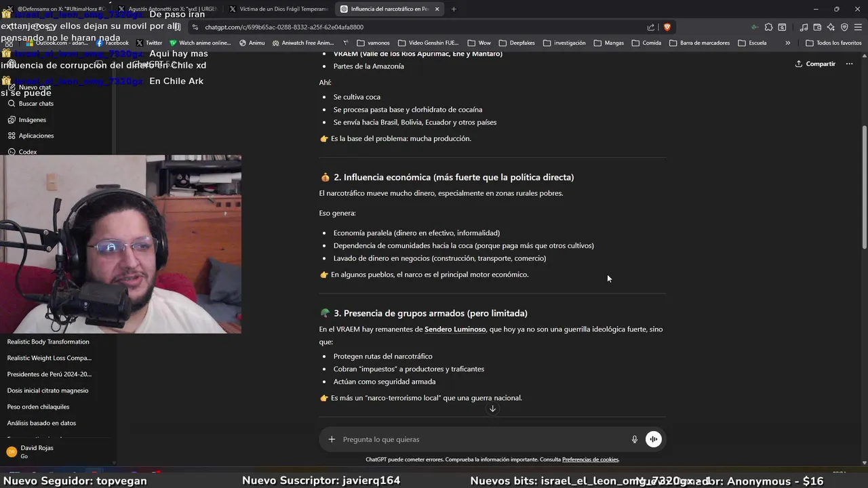Viewport: 868px width, 488px height.
Task: Open the David Rojas account menu
Action: point(58,451)
